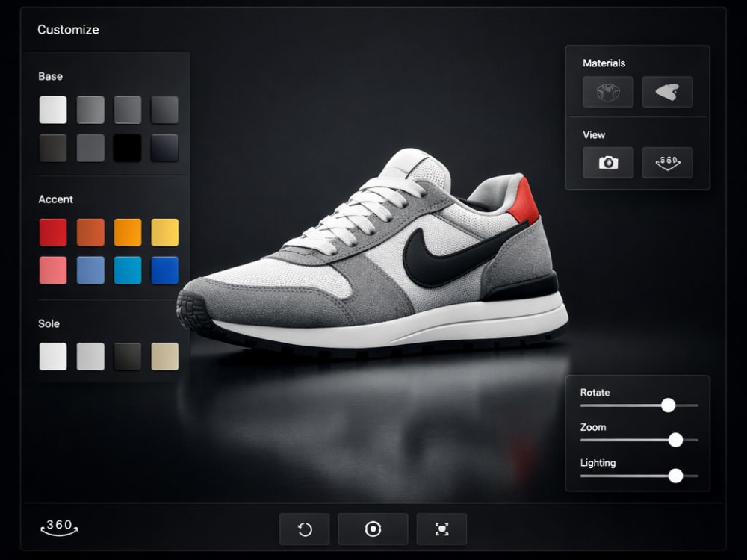Choose the yellow Accent swatch
Screen dimensions: 747x560
pyautogui.click(x=165, y=232)
